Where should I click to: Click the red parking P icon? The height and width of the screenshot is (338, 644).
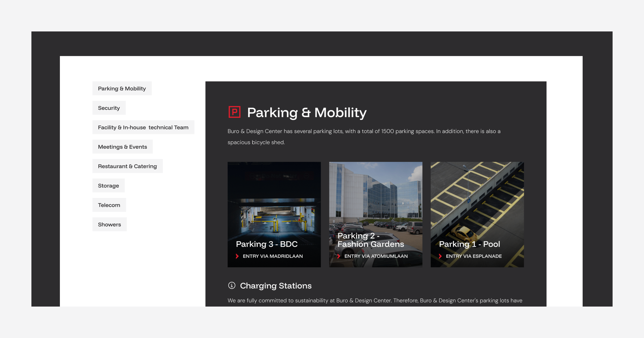click(234, 112)
